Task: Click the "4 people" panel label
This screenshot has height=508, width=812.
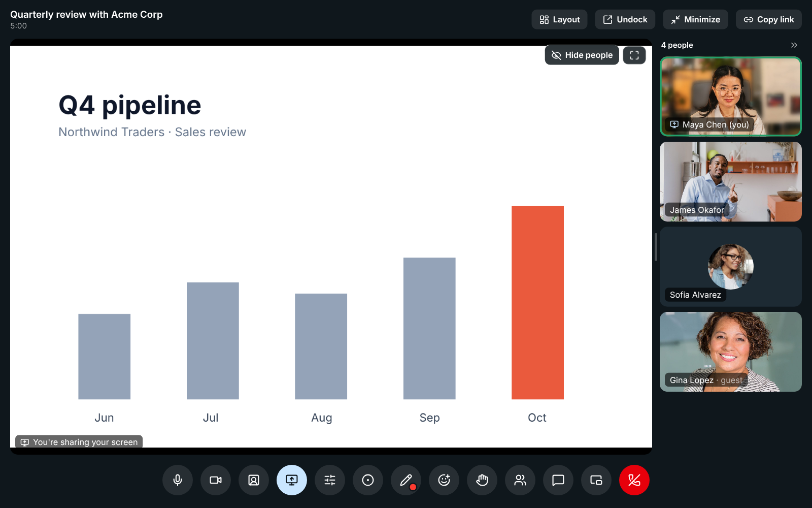Action: pos(677,45)
